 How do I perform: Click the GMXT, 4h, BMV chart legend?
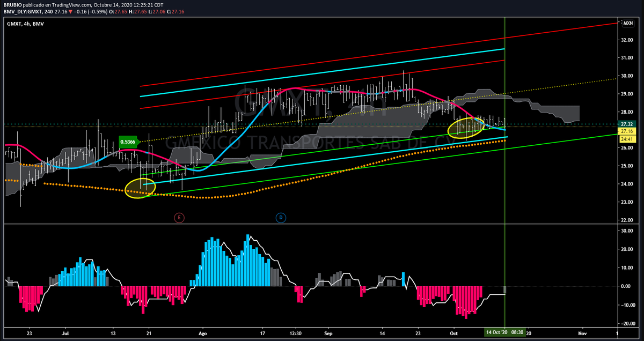tap(25, 24)
